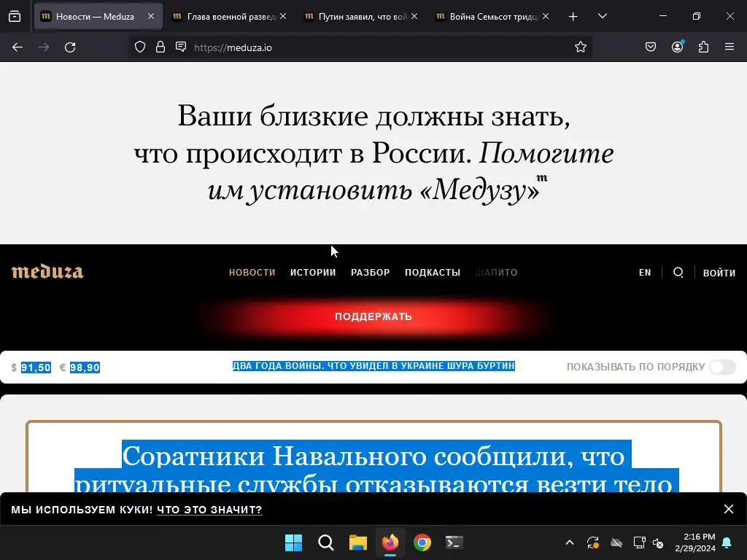Image resolution: width=747 pixels, height=560 pixels.
Task: Open the Шапито section
Action: (496, 273)
